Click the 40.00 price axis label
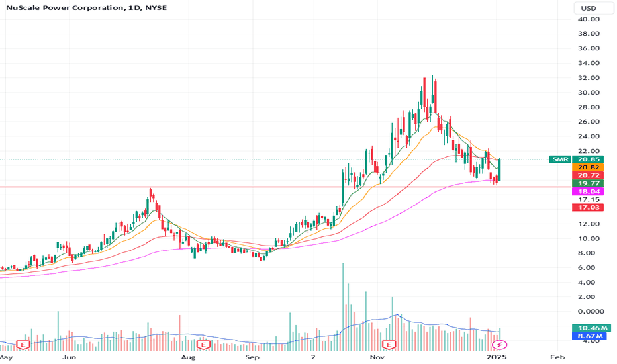This screenshot has width=617, height=364. pos(589,19)
